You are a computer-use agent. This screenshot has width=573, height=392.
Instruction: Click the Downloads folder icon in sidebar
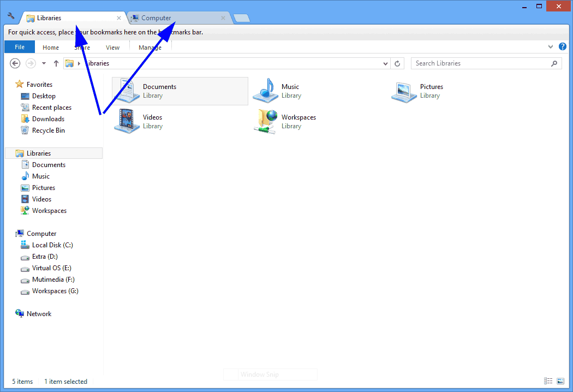click(25, 119)
